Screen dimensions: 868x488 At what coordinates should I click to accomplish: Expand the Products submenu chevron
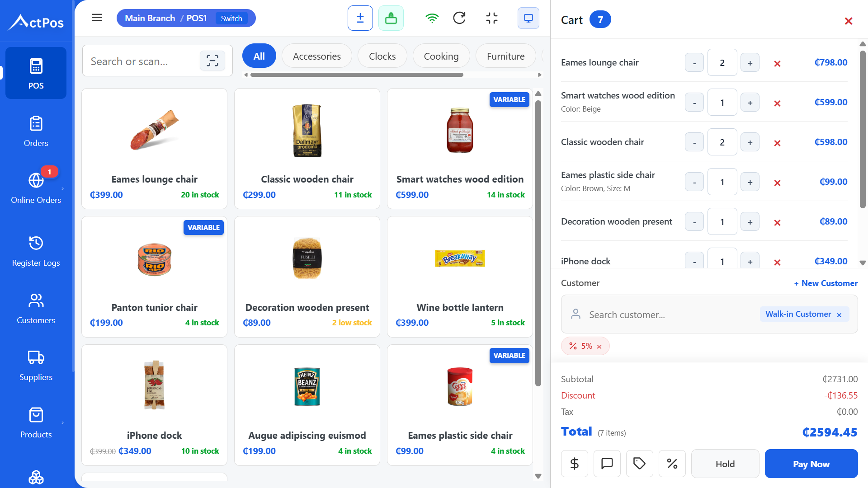pyautogui.click(x=62, y=423)
